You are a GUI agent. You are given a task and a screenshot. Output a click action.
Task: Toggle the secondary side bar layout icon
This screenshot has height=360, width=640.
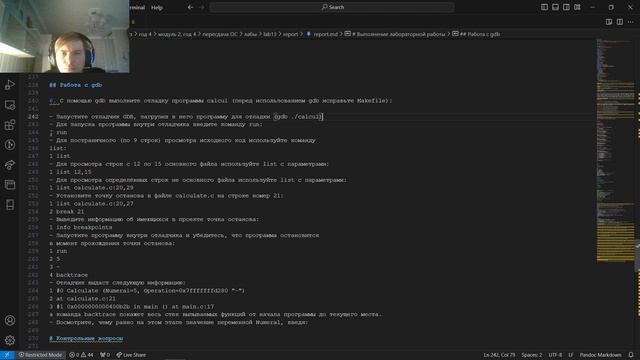click(566, 7)
